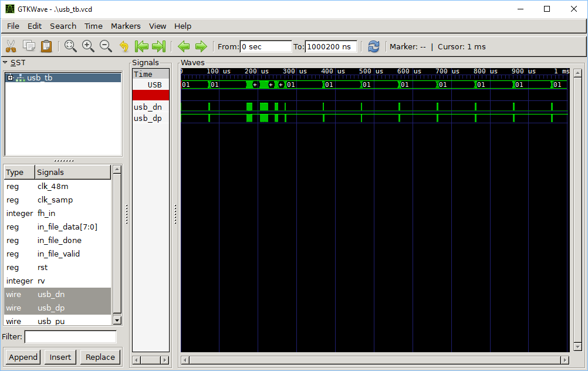Open the Search menu
Screen dimensions: 588x371
click(x=63, y=26)
